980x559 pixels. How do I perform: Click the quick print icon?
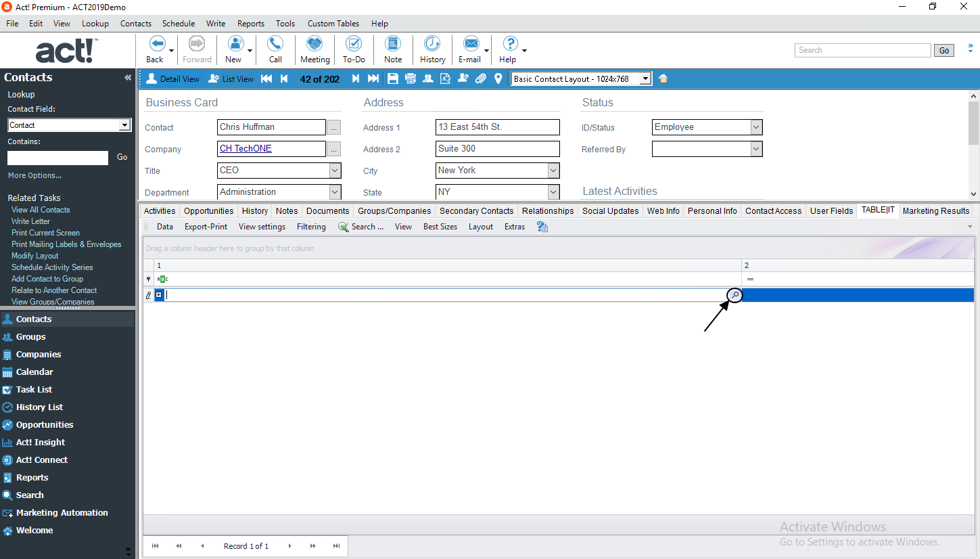point(411,79)
